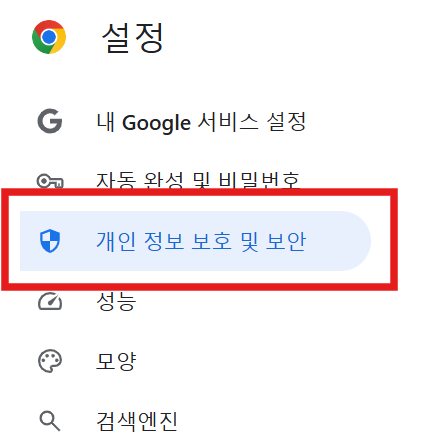This screenshot has height=447, width=428.
Task: Click the speedometer performance icon
Action: [50, 300]
